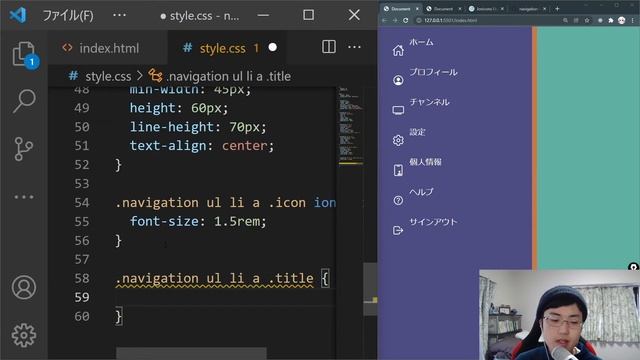Show more activity bar views (three dots)
The height and width of the screenshot is (360, 640).
(x=24, y=197)
